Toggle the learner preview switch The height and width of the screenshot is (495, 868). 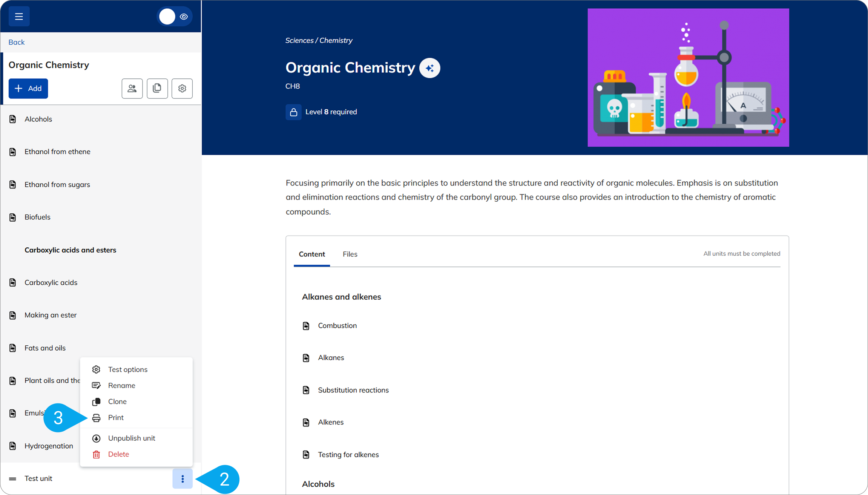pos(175,17)
